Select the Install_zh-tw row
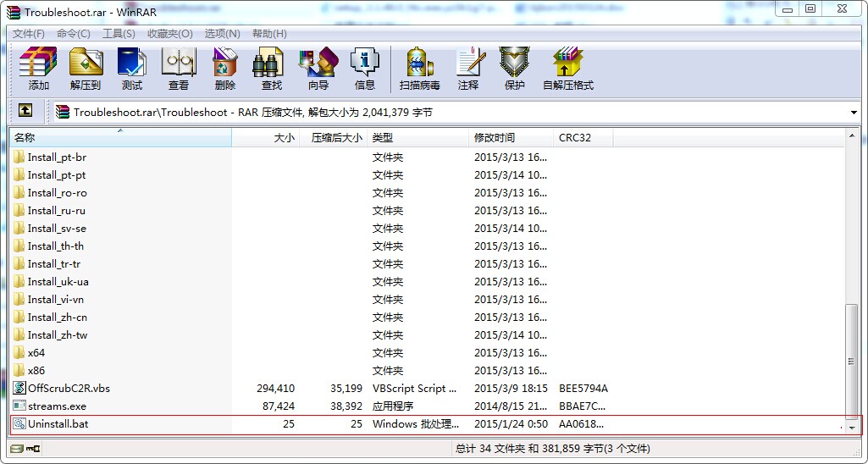The width and height of the screenshot is (868, 464). coord(428,335)
